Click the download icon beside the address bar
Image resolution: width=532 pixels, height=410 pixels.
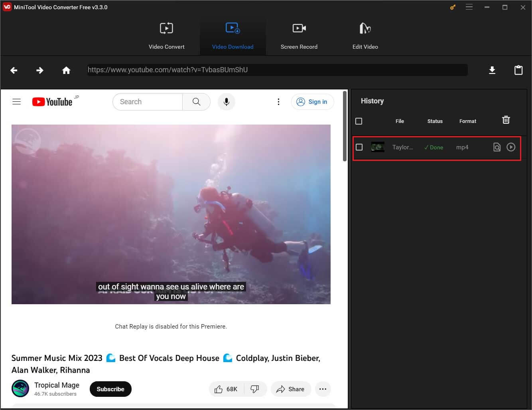(x=492, y=70)
